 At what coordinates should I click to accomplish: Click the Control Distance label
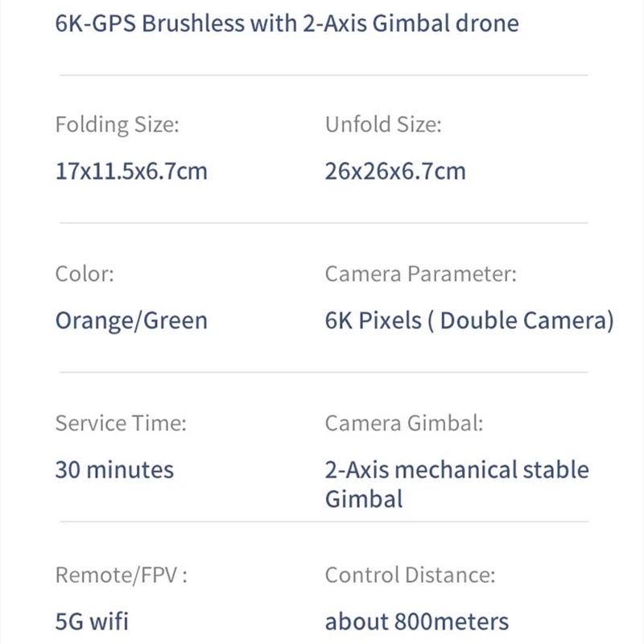point(410,575)
